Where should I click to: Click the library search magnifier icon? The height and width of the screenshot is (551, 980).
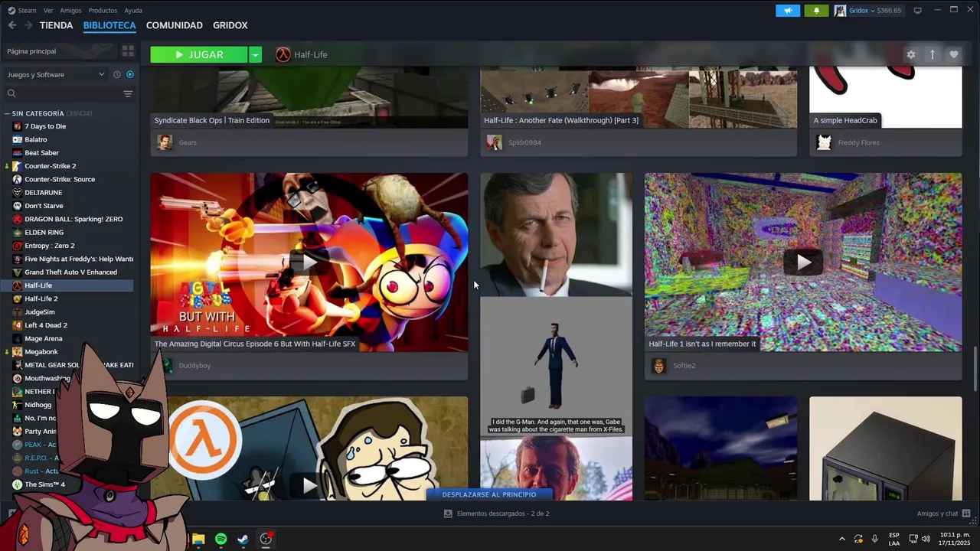point(11,93)
